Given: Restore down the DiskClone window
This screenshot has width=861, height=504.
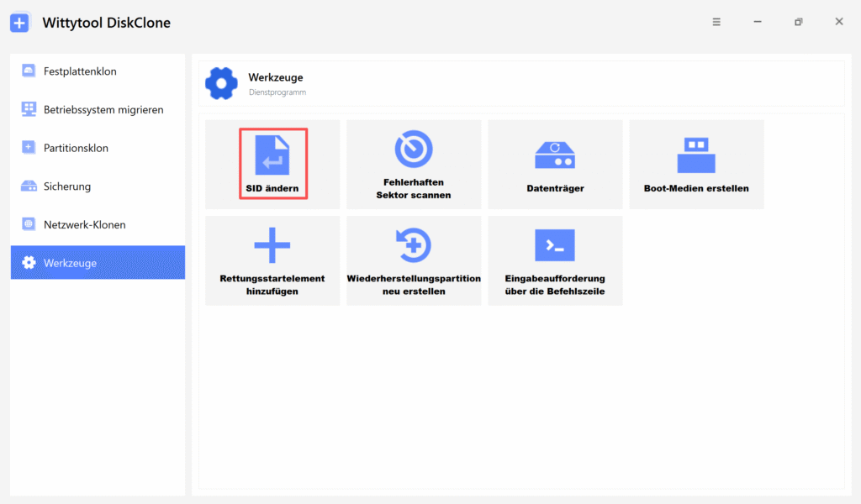Looking at the screenshot, I should tap(799, 22).
